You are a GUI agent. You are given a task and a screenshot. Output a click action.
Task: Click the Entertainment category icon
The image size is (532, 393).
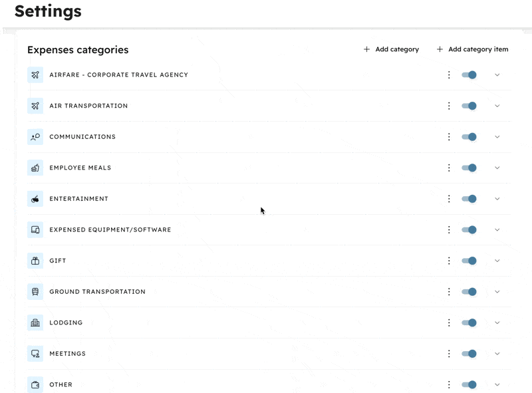click(x=35, y=199)
